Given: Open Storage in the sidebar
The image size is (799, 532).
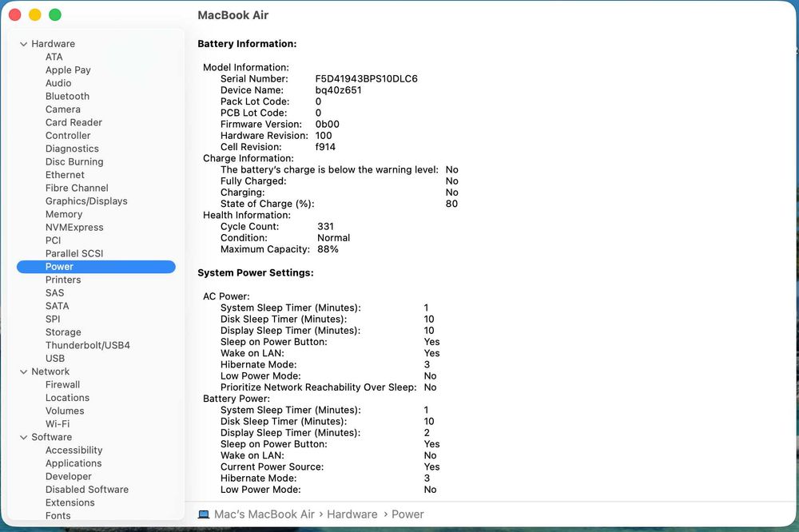Looking at the screenshot, I should tap(63, 332).
